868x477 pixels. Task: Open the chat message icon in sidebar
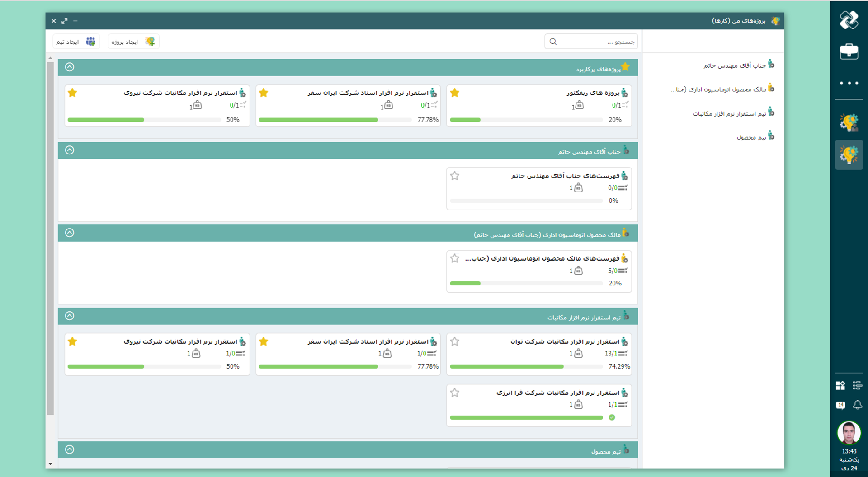pyautogui.click(x=840, y=405)
